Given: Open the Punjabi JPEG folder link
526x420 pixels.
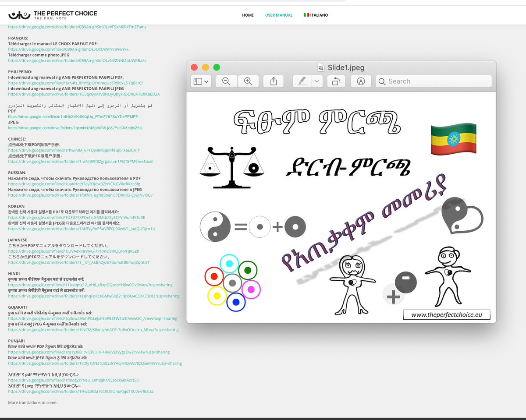Looking at the screenshot, I should coord(95,364).
